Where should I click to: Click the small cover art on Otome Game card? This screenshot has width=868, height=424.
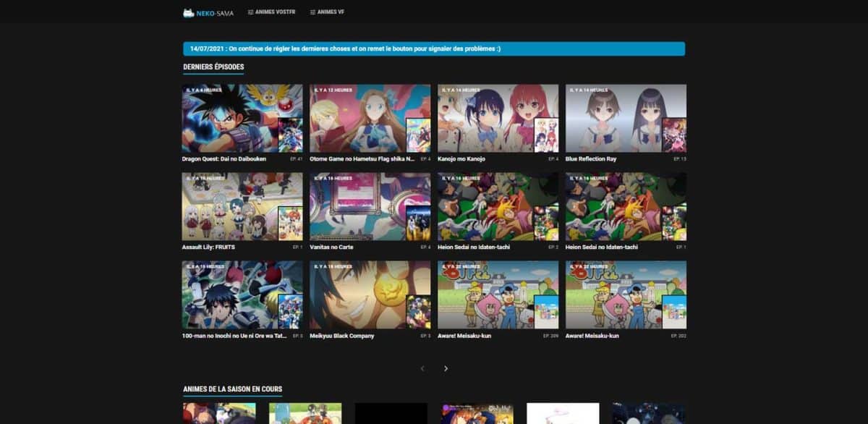418,135
